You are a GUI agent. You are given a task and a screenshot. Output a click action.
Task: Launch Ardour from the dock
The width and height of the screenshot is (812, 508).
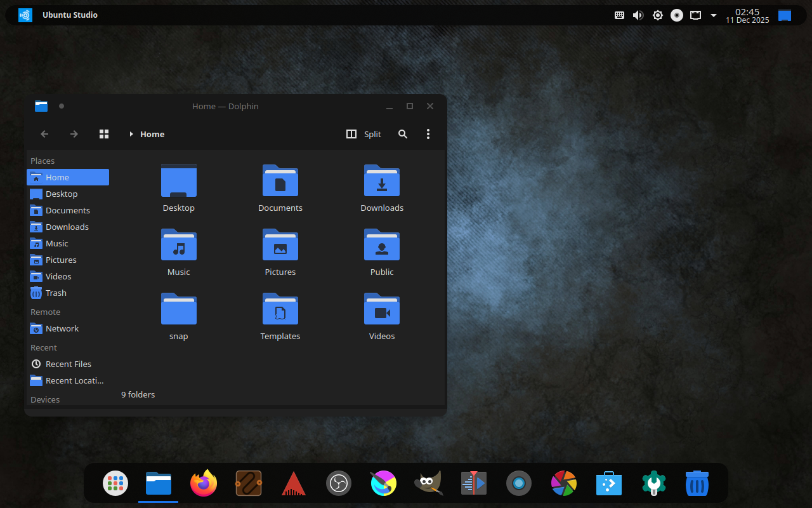[x=293, y=483]
